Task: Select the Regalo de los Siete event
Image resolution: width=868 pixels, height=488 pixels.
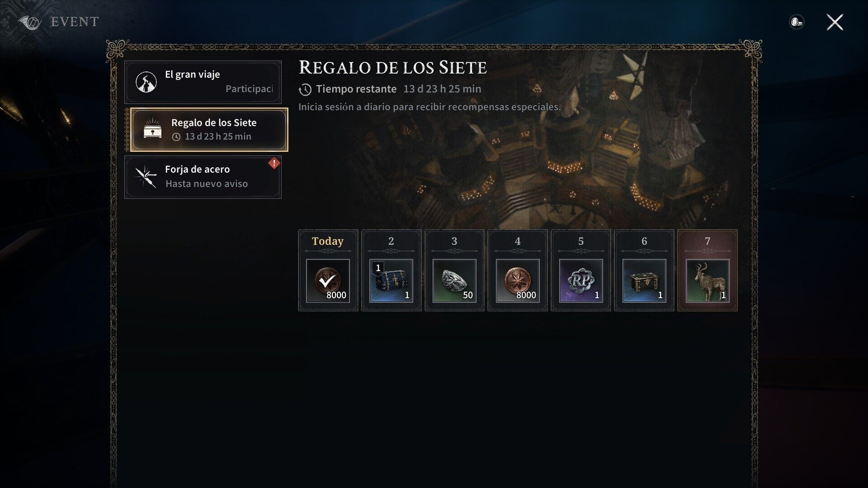Action: click(x=209, y=130)
